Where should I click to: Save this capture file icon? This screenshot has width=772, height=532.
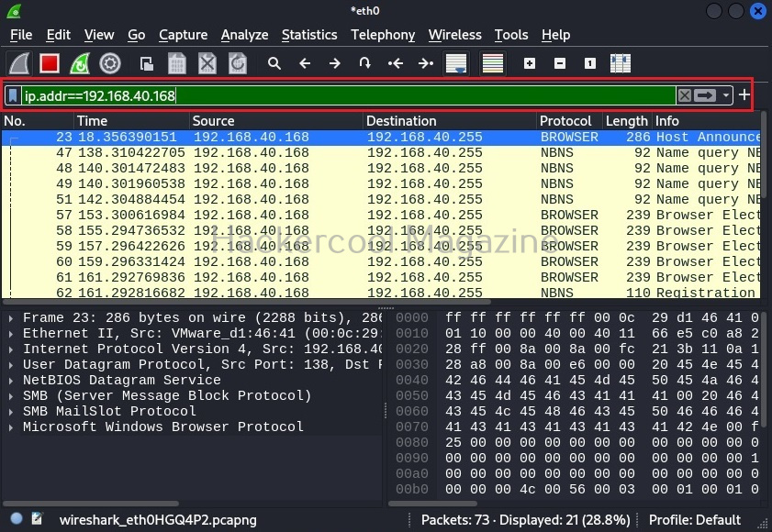(177, 63)
